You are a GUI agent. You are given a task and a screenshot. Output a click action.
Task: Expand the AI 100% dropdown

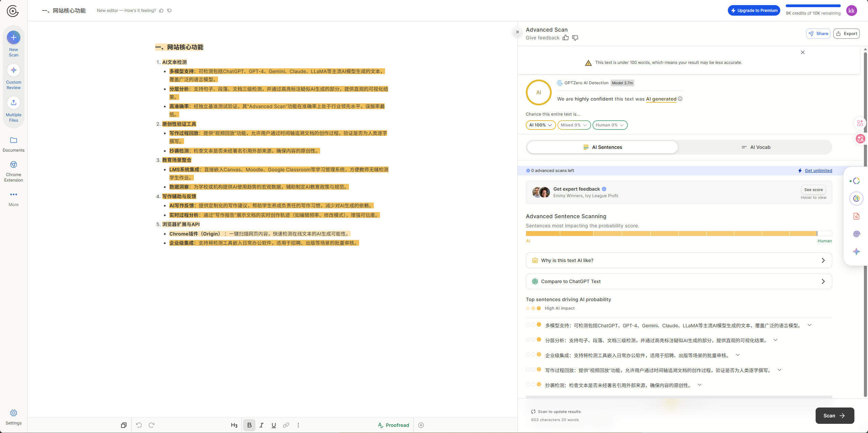(x=541, y=125)
